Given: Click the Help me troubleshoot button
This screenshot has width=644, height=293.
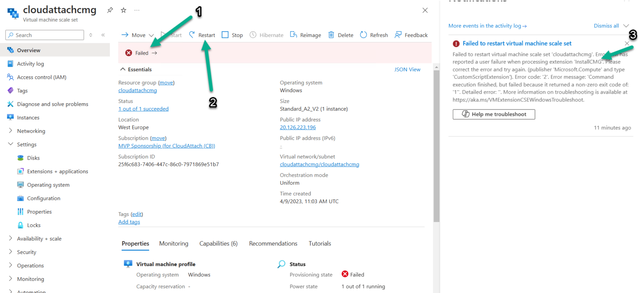Looking at the screenshot, I should tap(493, 114).
